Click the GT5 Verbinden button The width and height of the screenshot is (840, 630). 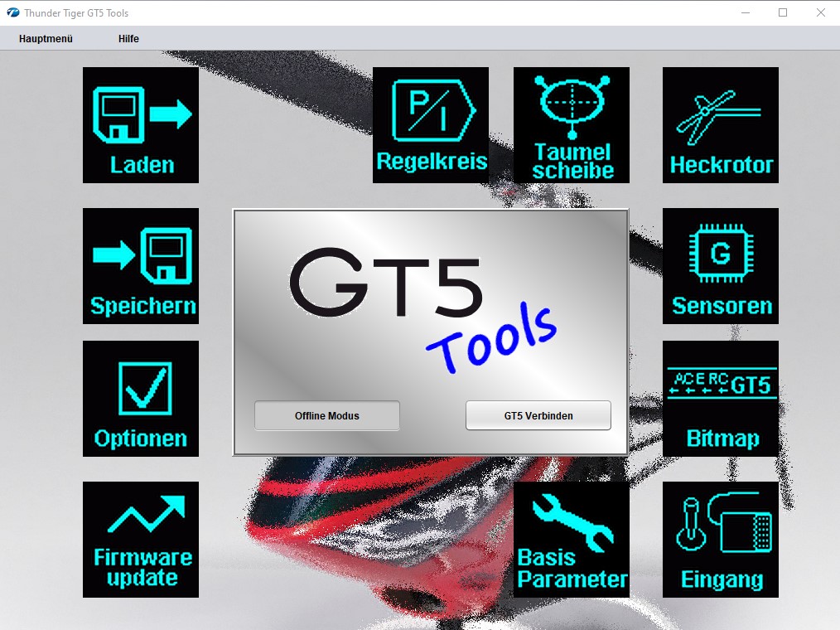pyautogui.click(x=538, y=416)
